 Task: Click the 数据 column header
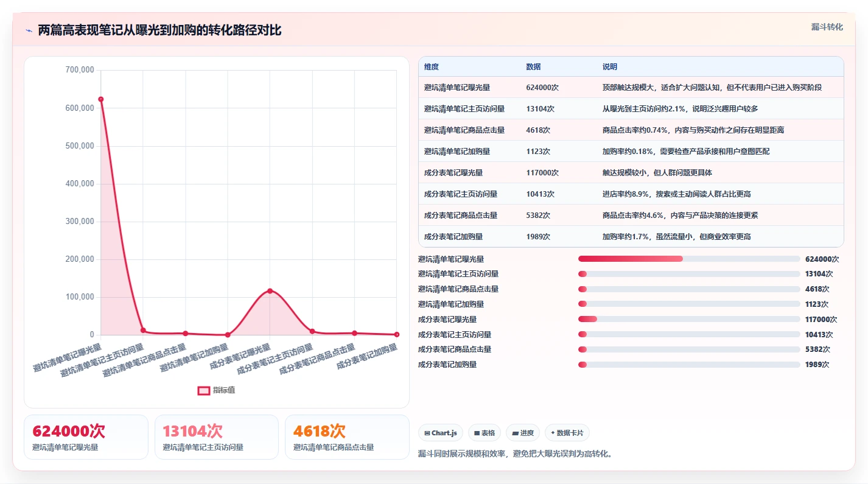coord(534,67)
